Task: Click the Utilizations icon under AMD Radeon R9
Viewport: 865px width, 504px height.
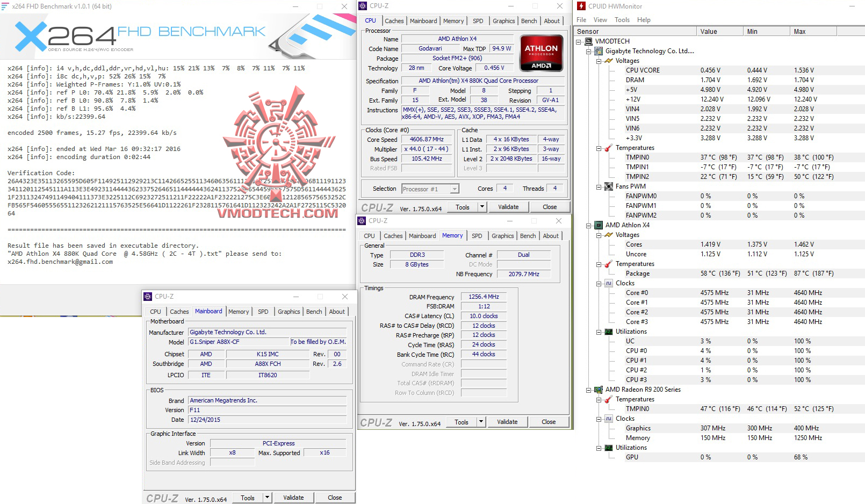Action: pyautogui.click(x=609, y=448)
